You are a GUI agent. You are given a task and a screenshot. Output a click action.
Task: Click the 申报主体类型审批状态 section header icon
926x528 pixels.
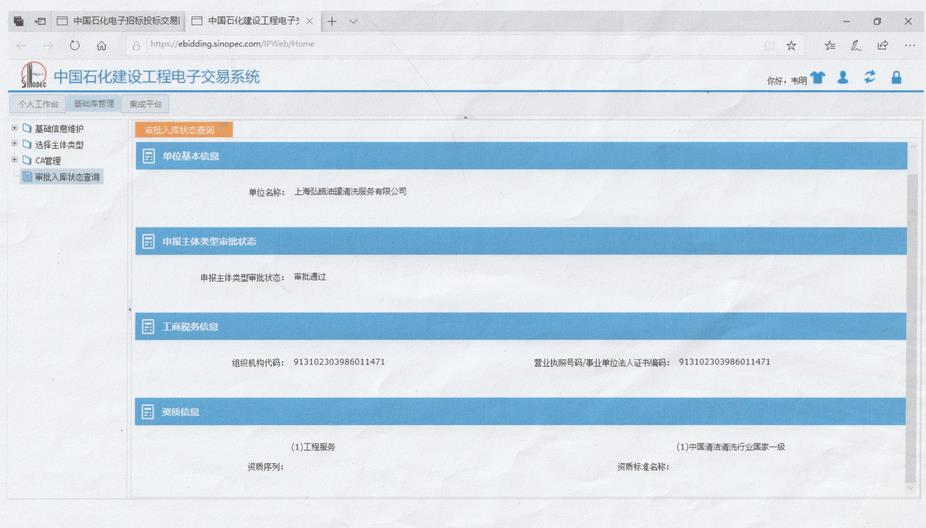[x=149, y=241]
